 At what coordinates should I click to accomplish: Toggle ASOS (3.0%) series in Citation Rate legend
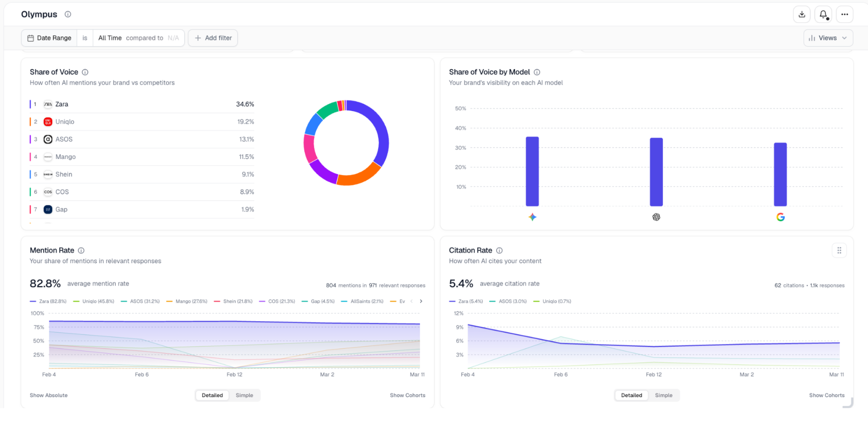pyautogui.click(x=508, y=302)
